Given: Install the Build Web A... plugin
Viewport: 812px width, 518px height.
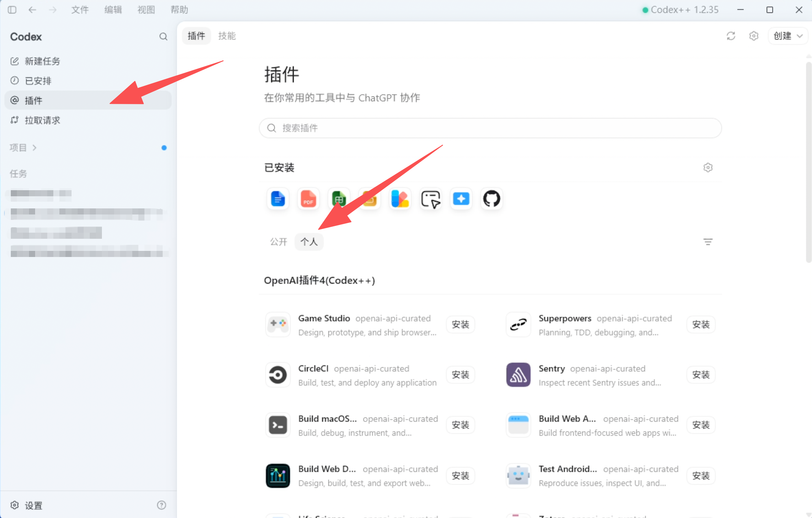Looking at the screenshot, I should 701,425.
